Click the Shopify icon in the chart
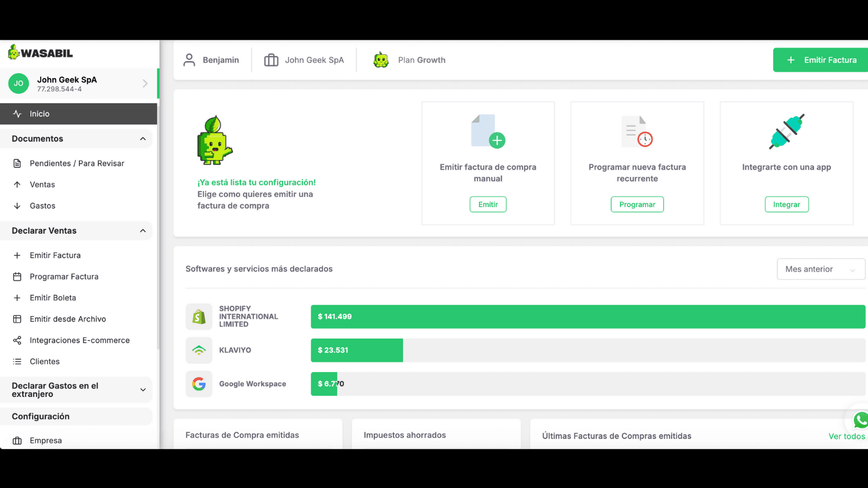This screenshot has height=488, width=868. (x=199, y=317)
